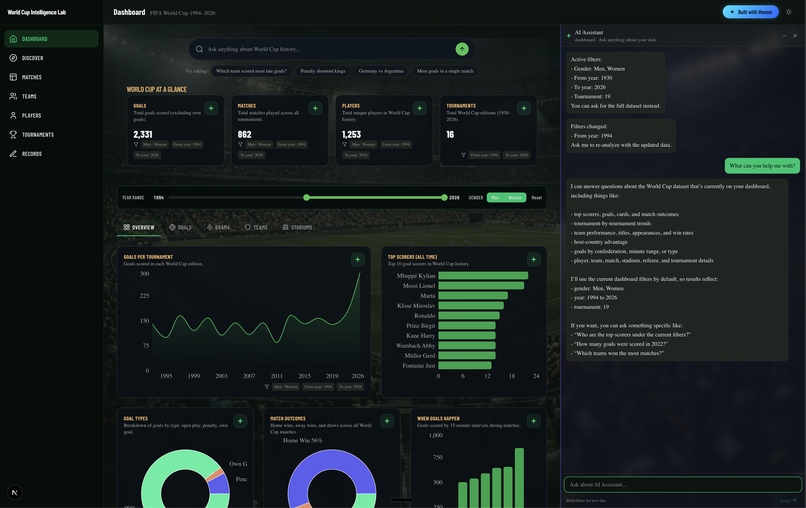This screenshot has height=508, width=806.
Task: Switch to the Drama tab
Action: point(218,227)
